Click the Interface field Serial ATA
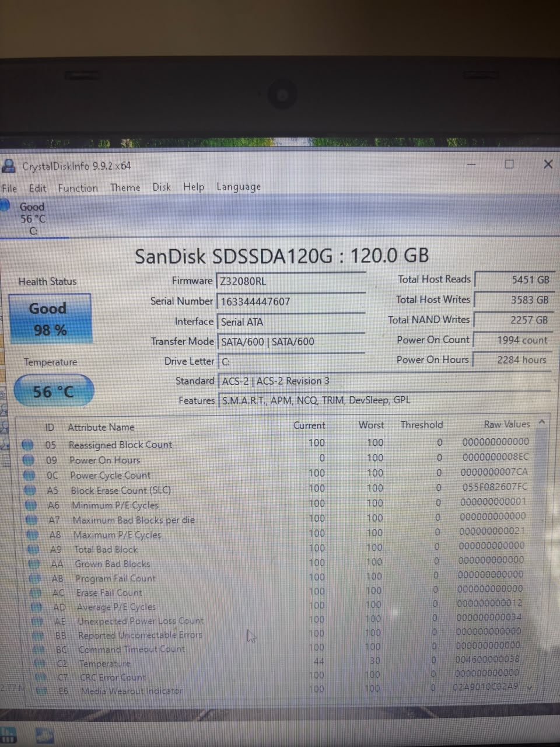Image resolution: width=560 pixels, height=747 pixels. click(x=290, y=322)
